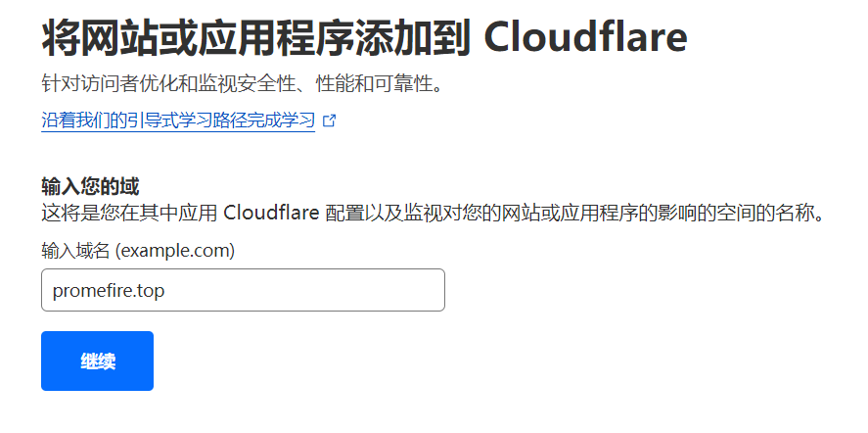
Task: Click the word Cloudflare in the description paragraph
Action: coord(271,213)
